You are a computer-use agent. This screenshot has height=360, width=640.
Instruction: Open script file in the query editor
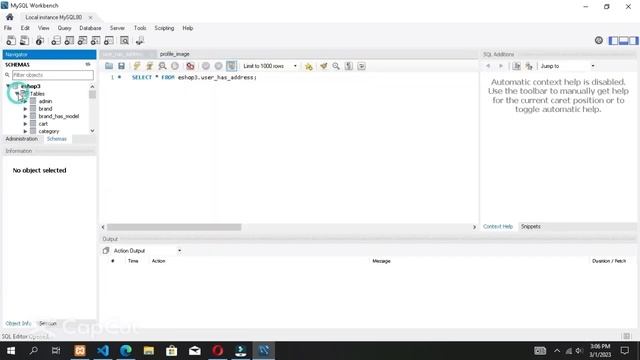point(109,66)
